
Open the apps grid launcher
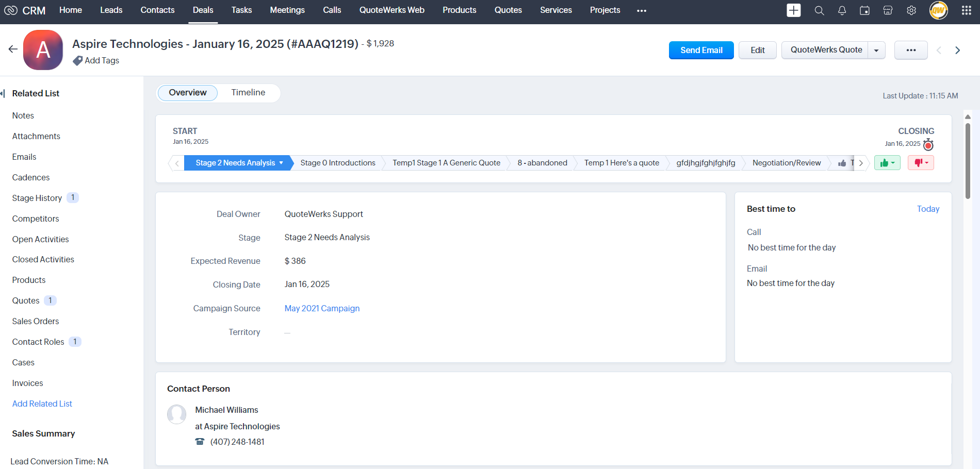click(x=966, y=11)
